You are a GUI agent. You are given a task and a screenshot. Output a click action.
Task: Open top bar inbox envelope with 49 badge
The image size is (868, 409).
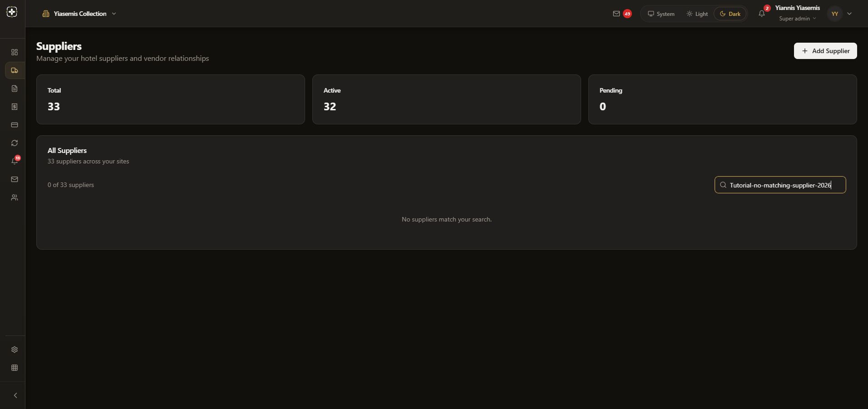pos(622,14)
